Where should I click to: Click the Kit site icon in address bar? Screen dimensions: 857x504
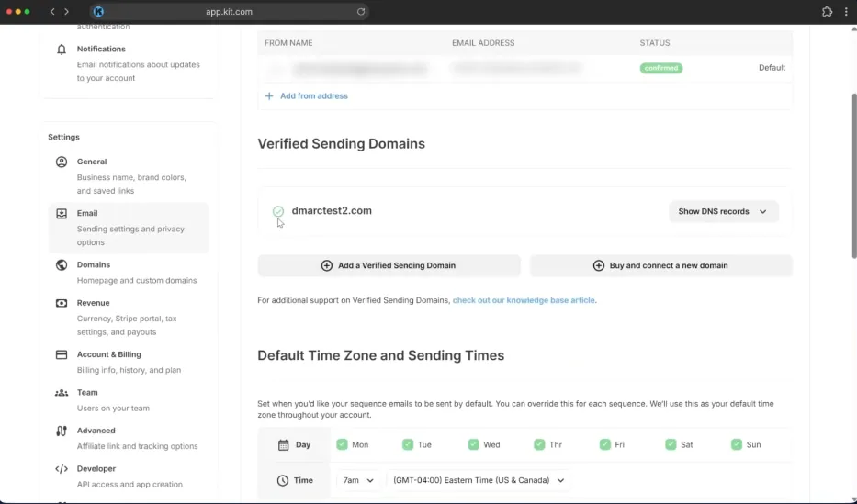(x=98, y=11)
